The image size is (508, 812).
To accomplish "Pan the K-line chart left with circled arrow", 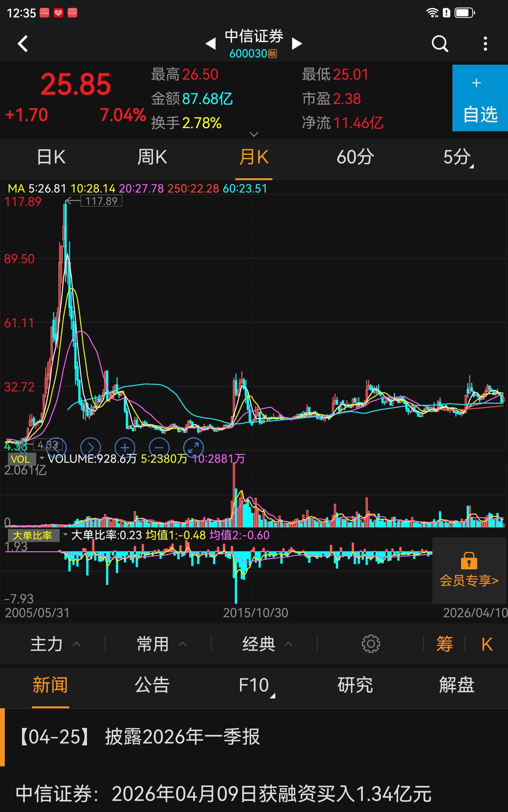I will [56, 448].
